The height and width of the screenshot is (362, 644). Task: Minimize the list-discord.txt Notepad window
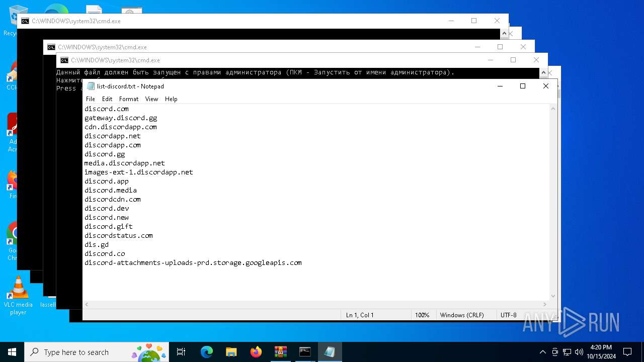[500, 86]
